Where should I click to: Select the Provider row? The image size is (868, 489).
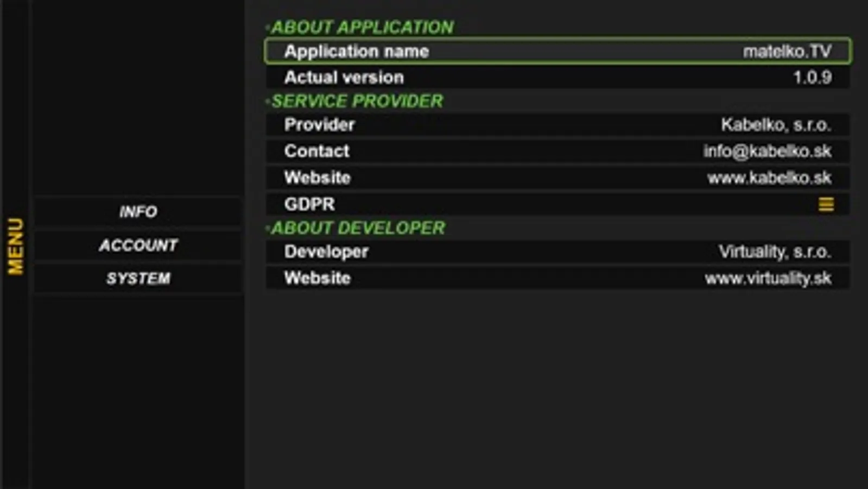[557, 124]
